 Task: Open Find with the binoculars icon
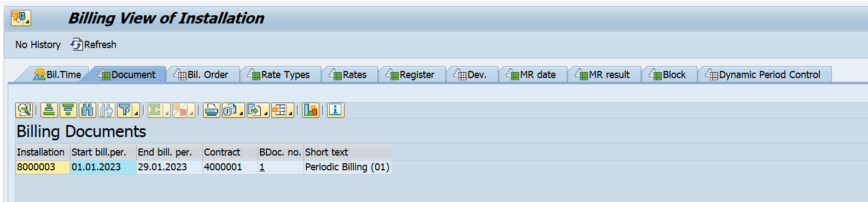(x=87, y=110)
